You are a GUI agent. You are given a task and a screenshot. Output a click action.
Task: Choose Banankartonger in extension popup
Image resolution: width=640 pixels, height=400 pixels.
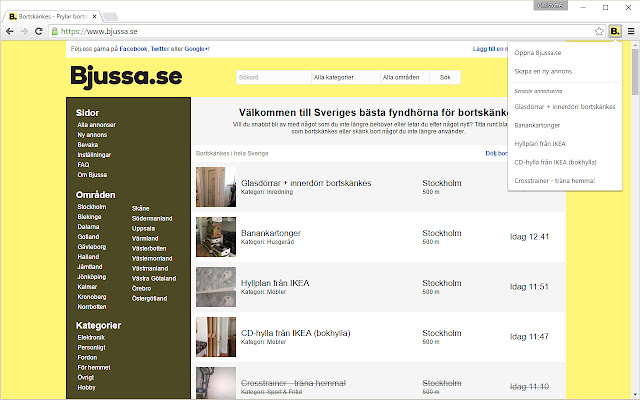click(x=537, y=125)
